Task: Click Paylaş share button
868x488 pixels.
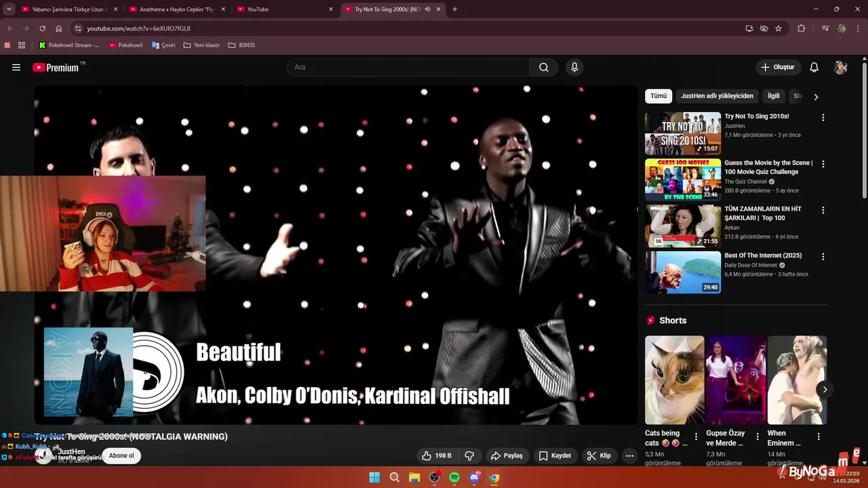Action: pyautogui.click(x=507, y=455)
